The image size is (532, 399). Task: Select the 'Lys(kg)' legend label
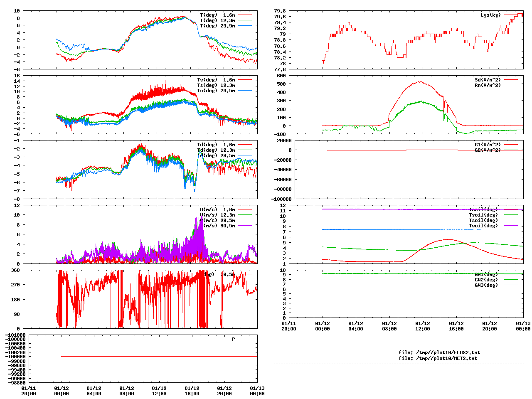point(491,15)
